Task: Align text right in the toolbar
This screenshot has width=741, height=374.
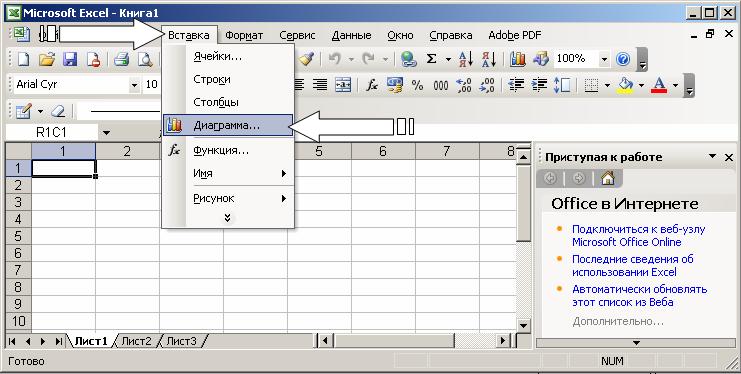Action: coord(320,85)
